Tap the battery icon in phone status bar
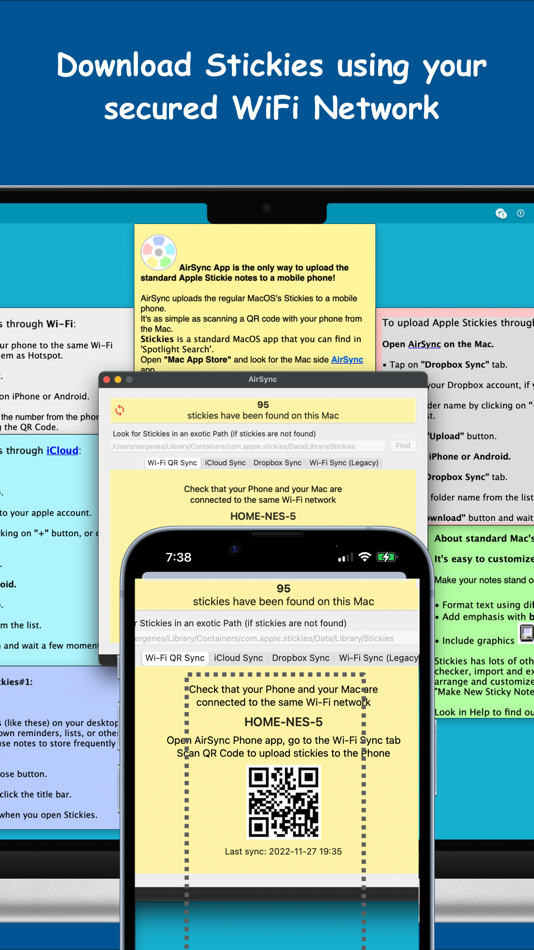 (387, 557)
